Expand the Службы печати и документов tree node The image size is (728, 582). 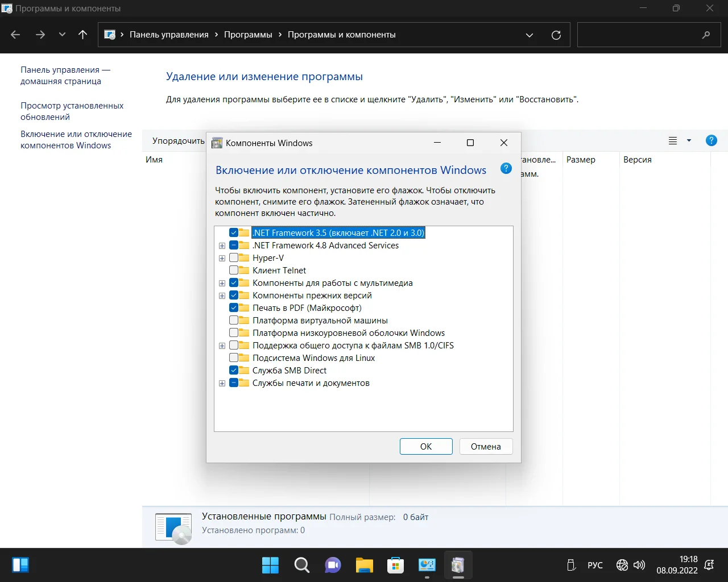[222, 384]
